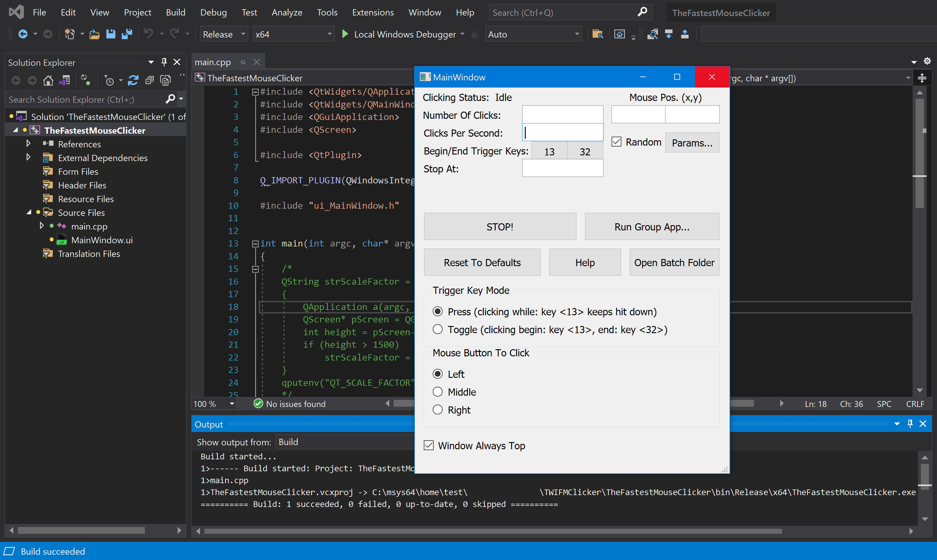This screenshot has width=937, height=560.
Task: Click the Clicks Per Second input field
Action: pyautogui.click(x=563, y=133)
